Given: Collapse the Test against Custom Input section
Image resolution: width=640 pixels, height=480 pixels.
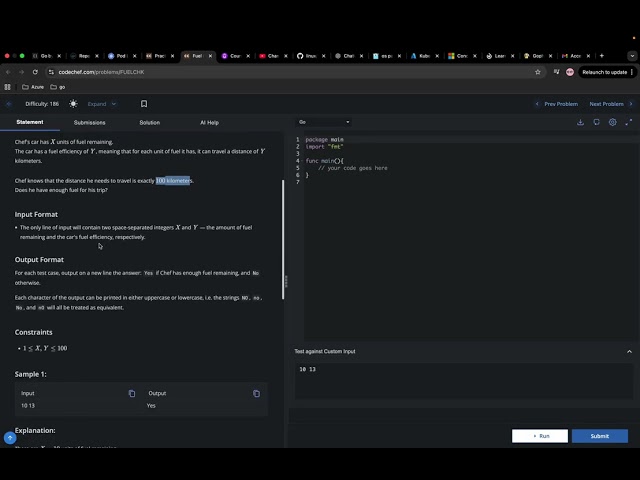Looking at the screenshot, I should pos(629,351).
